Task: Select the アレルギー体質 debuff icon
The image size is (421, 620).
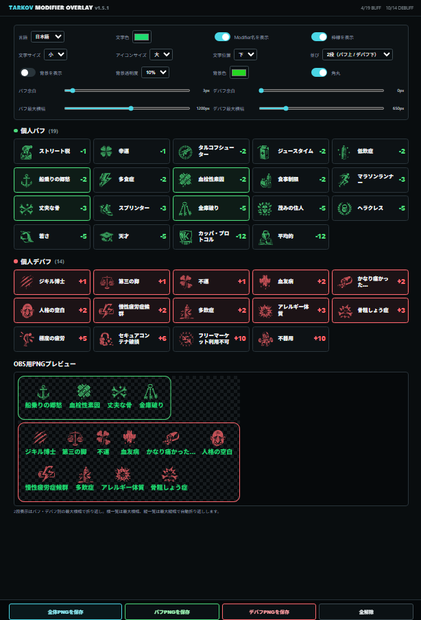Action: click(265, 310)
